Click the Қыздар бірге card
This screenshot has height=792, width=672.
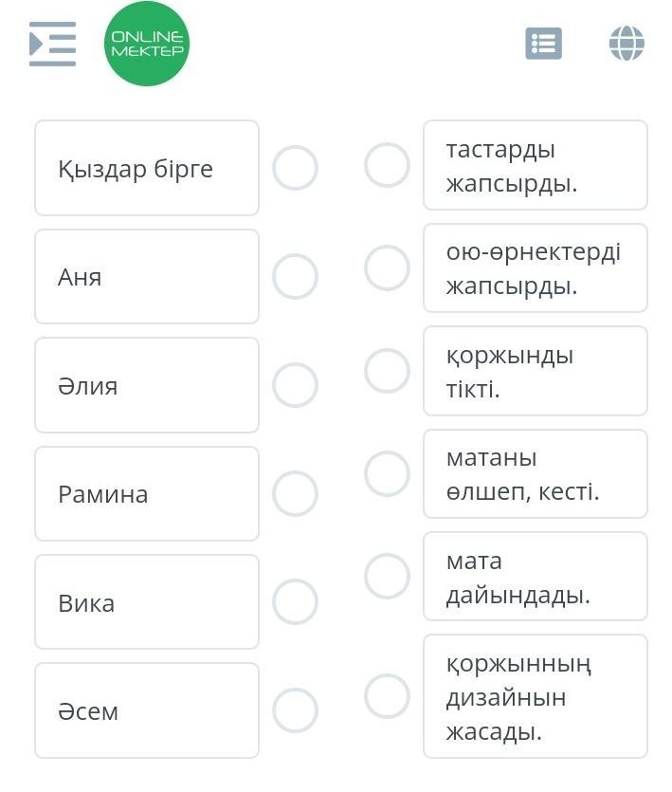(x=147, y=168)
